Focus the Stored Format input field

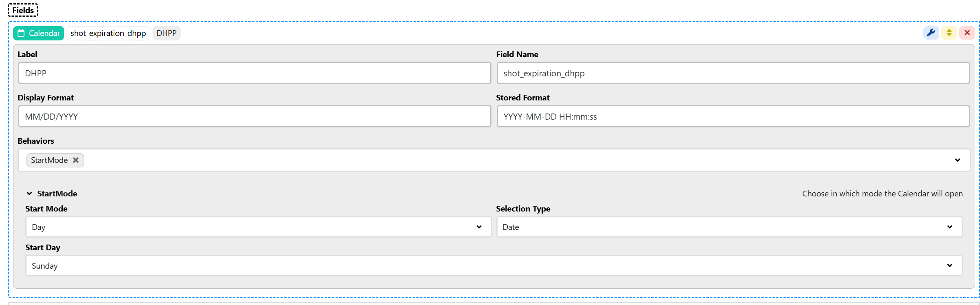(733, 117)
